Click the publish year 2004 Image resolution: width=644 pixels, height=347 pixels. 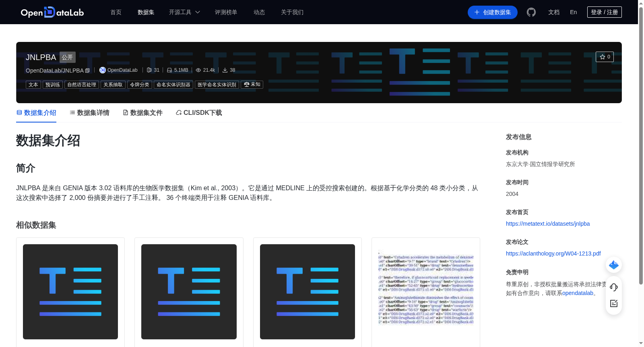click(512, 194)
